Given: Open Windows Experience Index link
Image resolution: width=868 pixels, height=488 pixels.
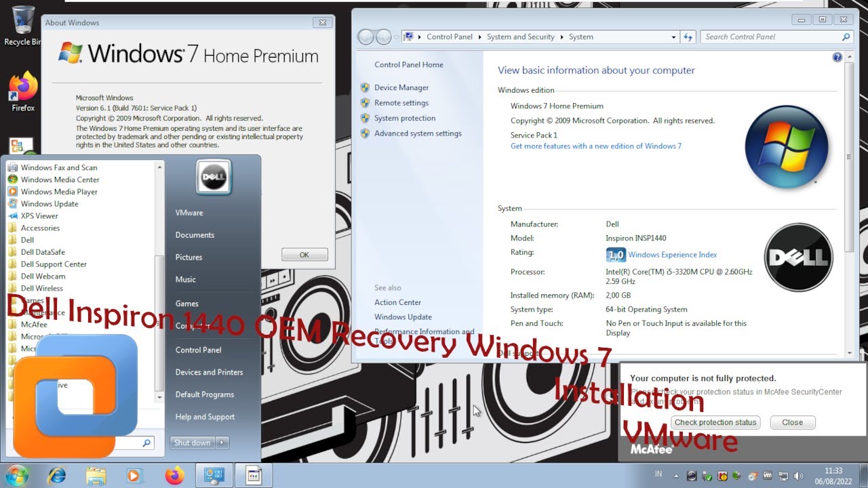Looking at the screenshot, I should click(673, 255).
